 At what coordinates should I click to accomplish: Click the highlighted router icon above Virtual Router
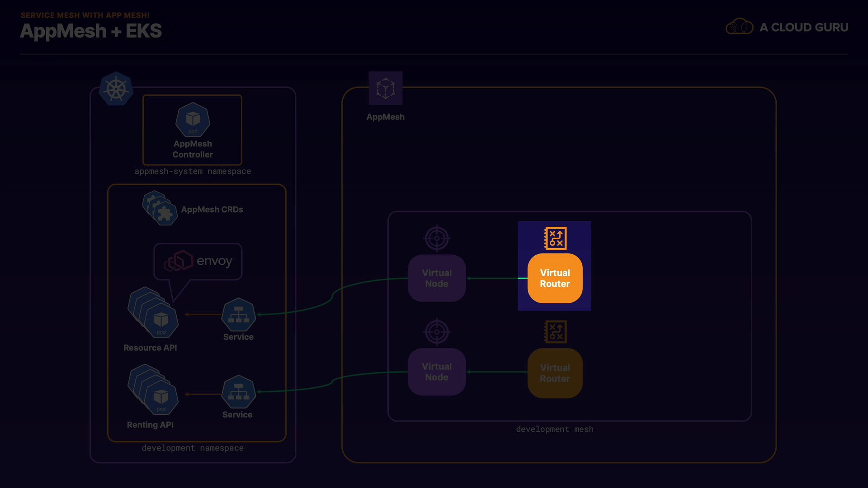[x=555, y=238]
